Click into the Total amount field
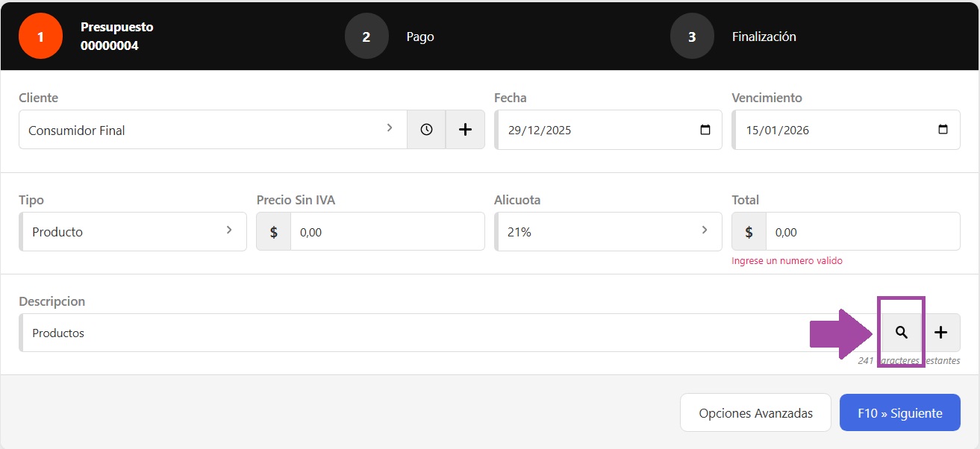The width and height of the screenshot is (980, 449). (862, 232)
